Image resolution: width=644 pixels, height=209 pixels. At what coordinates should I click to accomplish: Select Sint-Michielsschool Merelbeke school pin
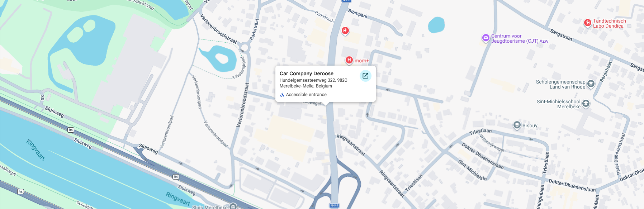tap(586, 104)
